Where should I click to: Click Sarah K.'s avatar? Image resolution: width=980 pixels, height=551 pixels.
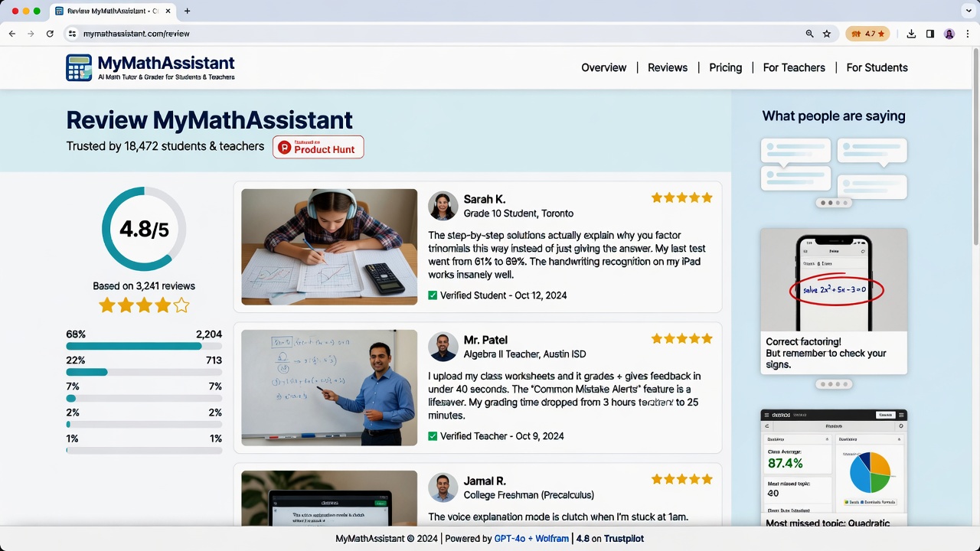pos(443,206)
